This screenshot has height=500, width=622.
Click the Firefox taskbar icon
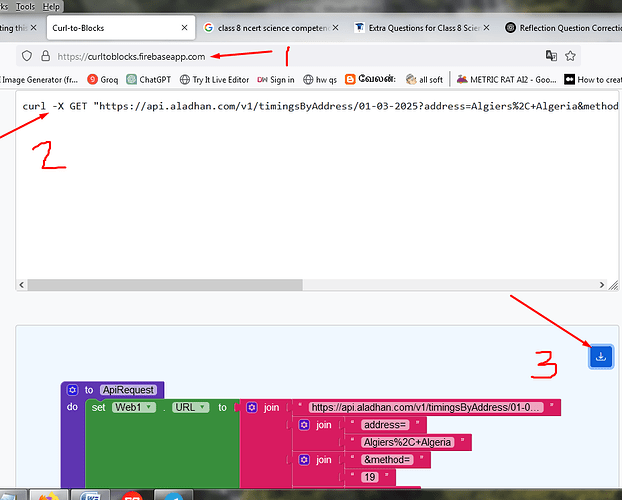pos(49,496)
